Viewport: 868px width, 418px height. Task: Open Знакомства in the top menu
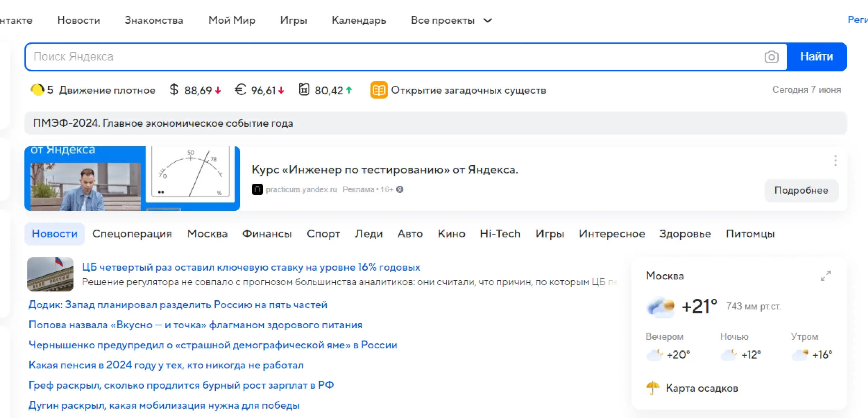pos(154,20)
